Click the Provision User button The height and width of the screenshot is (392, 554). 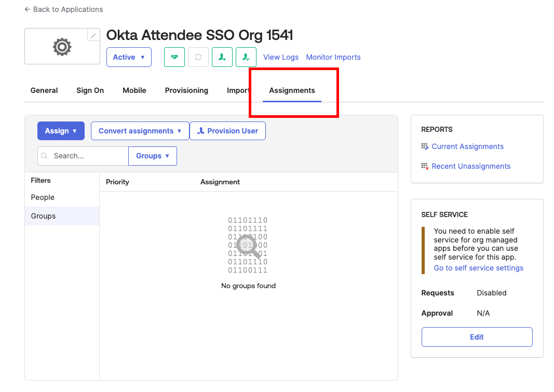(227, 131)
